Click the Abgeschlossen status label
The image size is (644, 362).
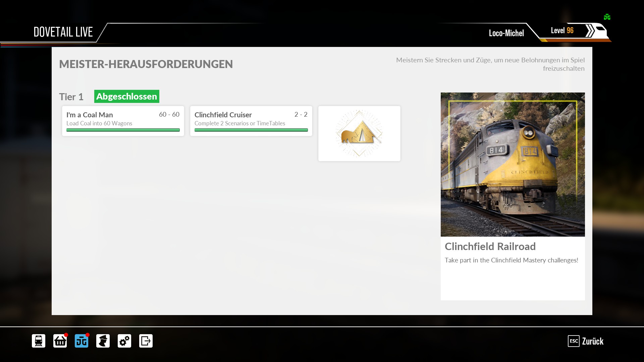pyautogui.click(x=126, y=97)
